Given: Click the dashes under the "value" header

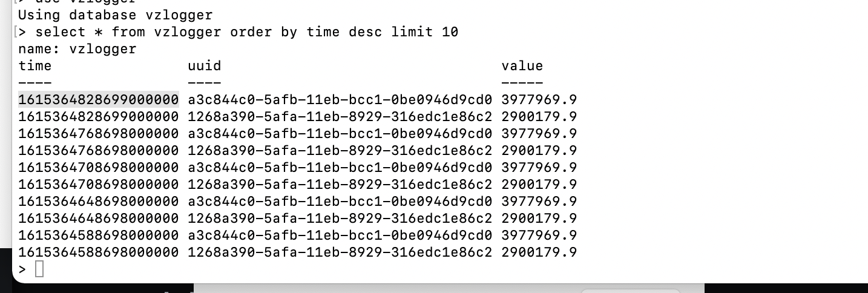Looking at the screenshot, I should pyautogui.click(x=522, y=82).
